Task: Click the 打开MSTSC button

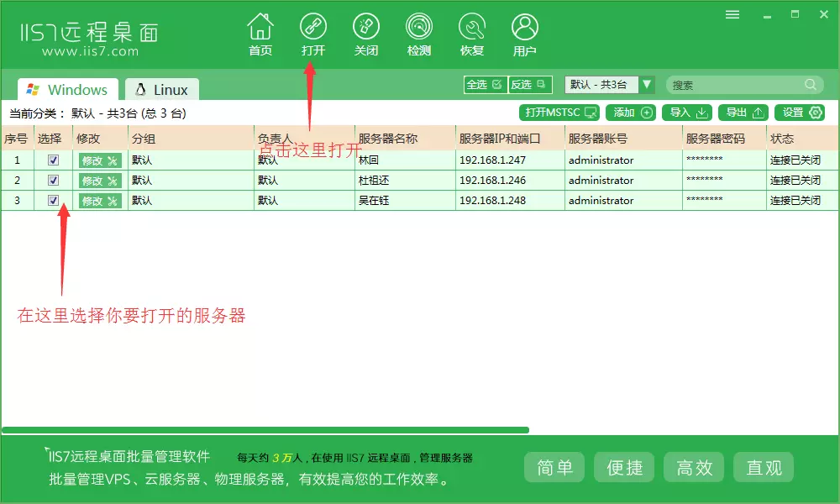Action: point(559,113)
